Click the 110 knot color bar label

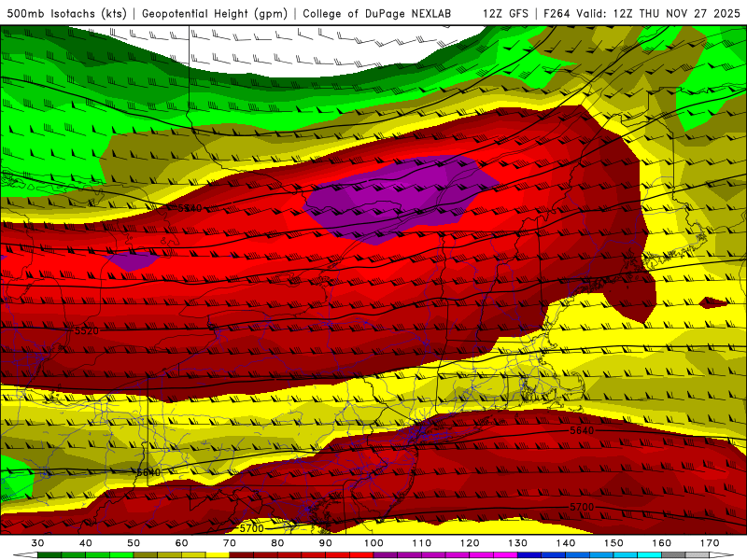pyautogui.click(x=422, y=543)
